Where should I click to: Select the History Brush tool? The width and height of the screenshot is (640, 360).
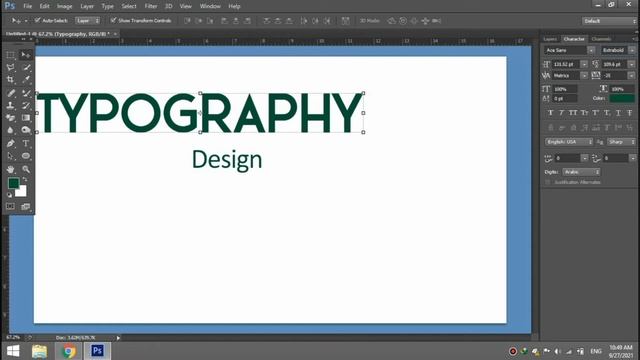pos(26,105)
